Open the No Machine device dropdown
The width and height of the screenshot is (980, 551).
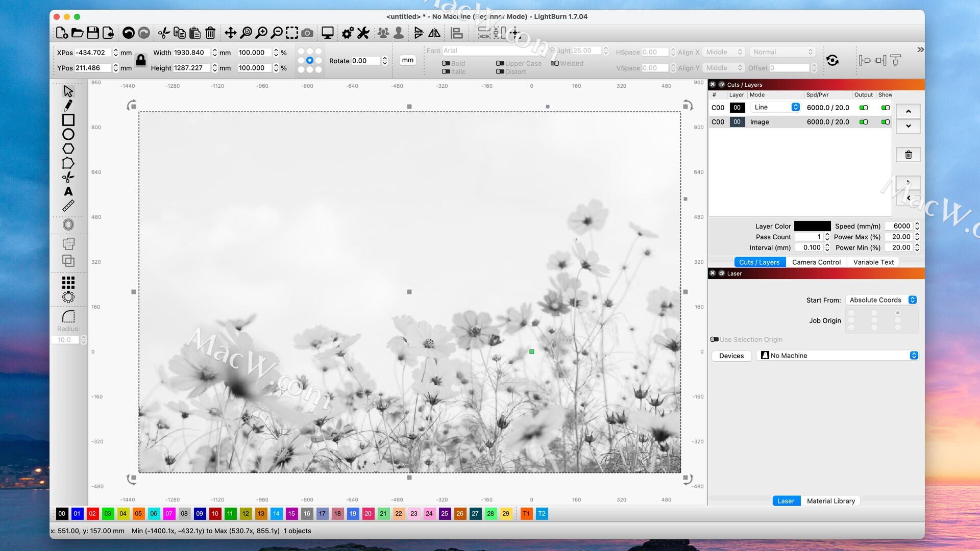(838, 356)
